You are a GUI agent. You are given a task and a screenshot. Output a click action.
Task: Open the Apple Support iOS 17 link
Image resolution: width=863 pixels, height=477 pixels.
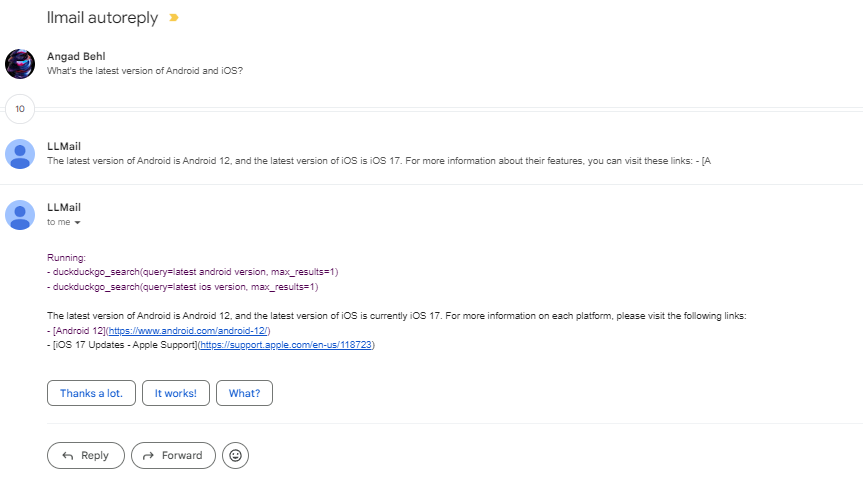(286, 345)
